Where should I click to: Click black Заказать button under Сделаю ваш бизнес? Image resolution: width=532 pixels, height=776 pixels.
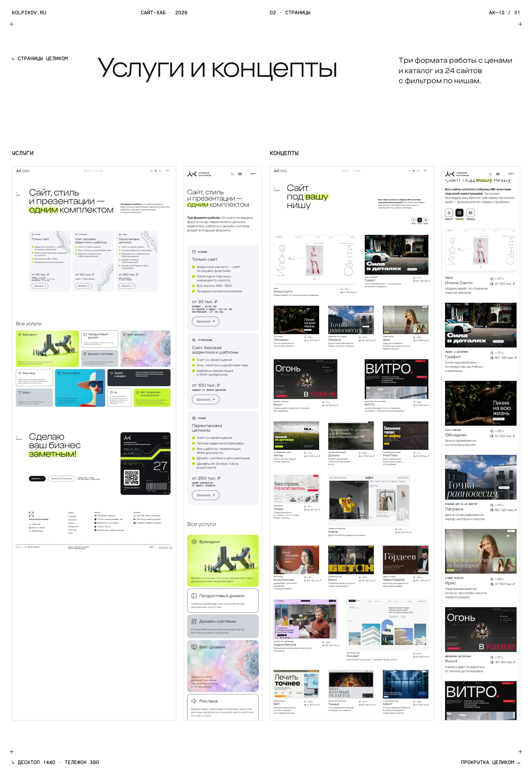click(37, 479)
